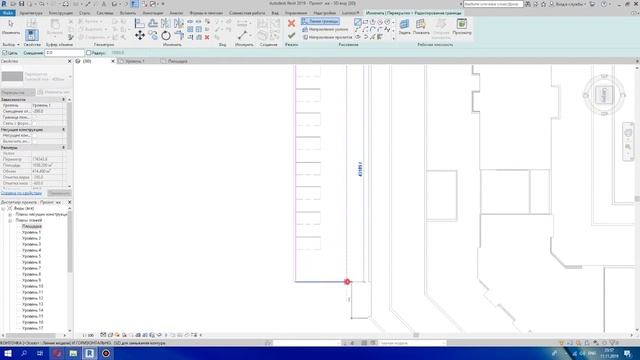
Task: Select the Trim/Extend to corner tool
Action: [178, 36]
